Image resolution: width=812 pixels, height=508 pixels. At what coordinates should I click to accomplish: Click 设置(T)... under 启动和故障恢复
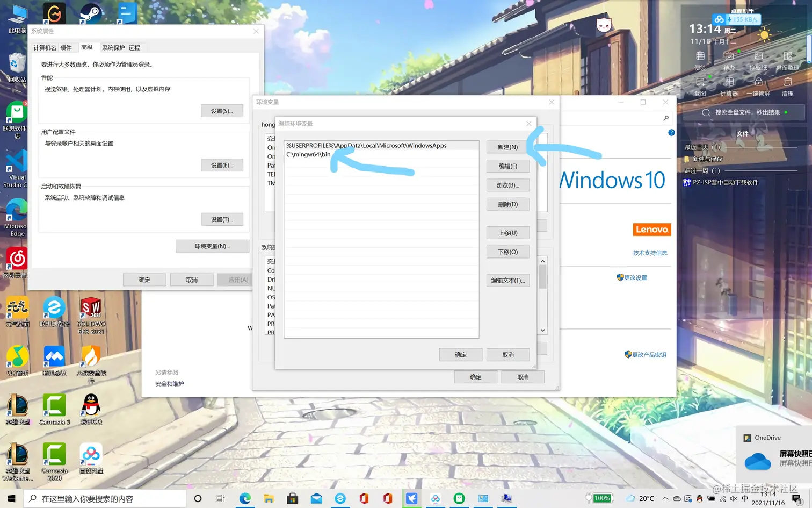(222, 219)
